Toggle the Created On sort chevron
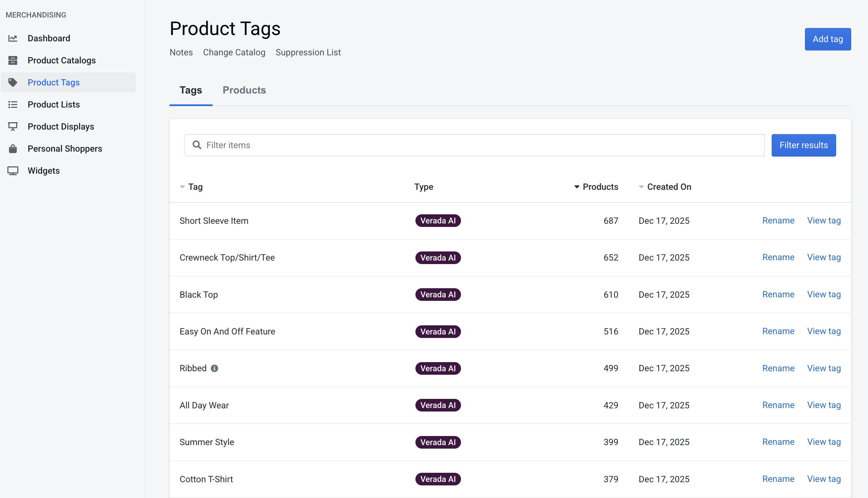 [x=641, y=187]
